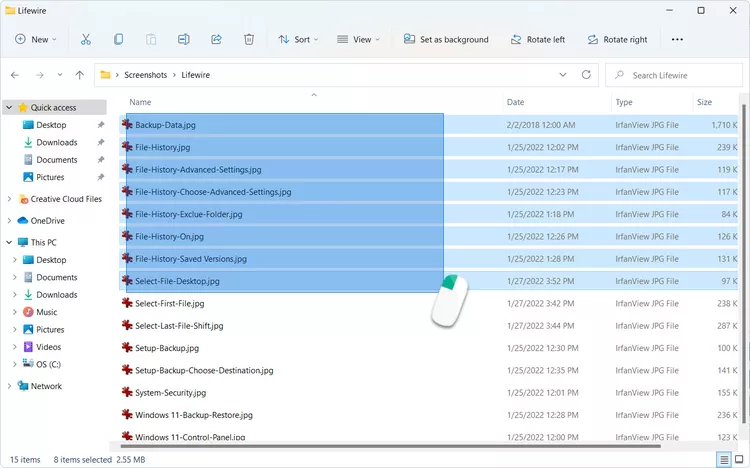This screenshot has height=468, width=750.
Task: Click Rotate right button
Action: click(616, 40)
